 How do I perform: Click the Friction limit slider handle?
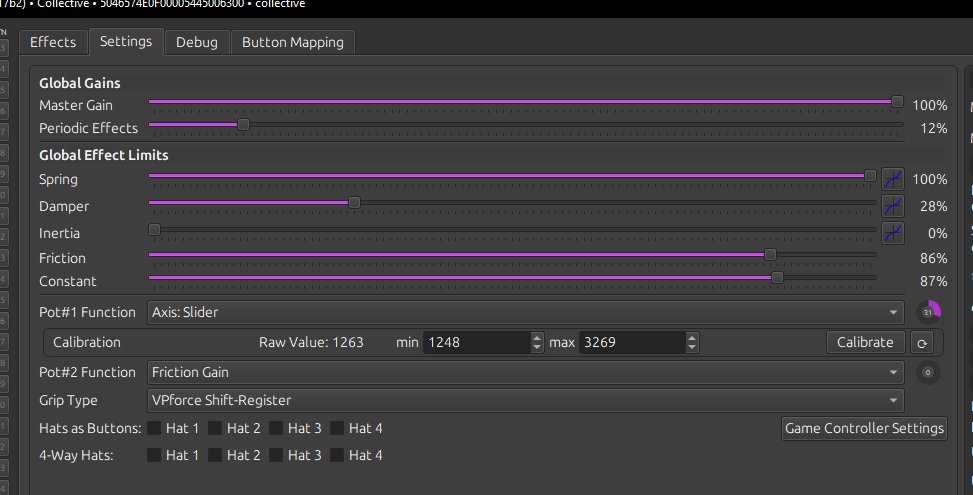click(770, 254)
